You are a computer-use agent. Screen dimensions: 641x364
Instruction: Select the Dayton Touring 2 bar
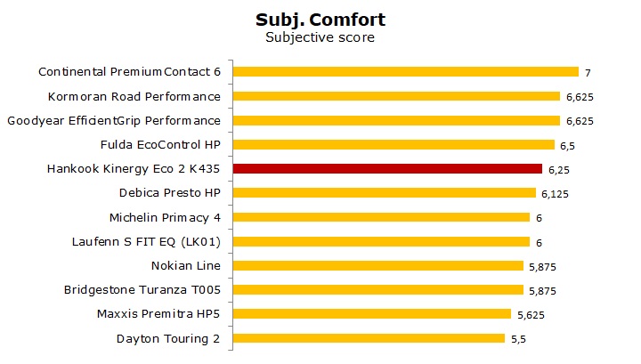pyautogui.click(x=369, y=338)
